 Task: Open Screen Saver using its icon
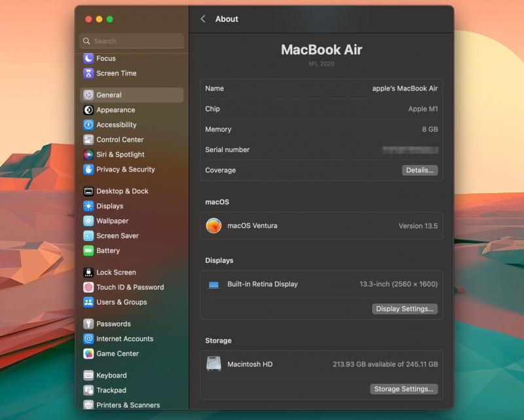tap(88, 236)
